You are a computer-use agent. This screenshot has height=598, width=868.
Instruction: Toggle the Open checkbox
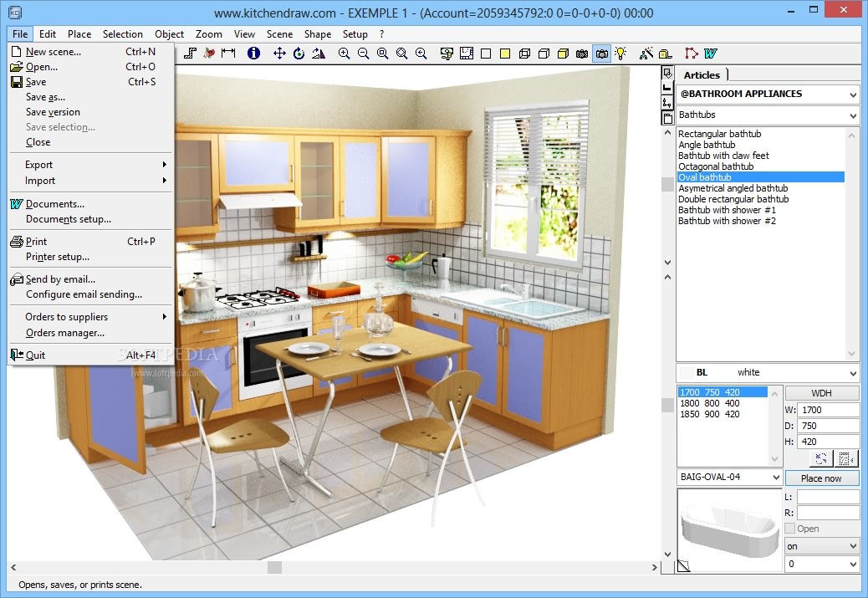pos(791,529)
